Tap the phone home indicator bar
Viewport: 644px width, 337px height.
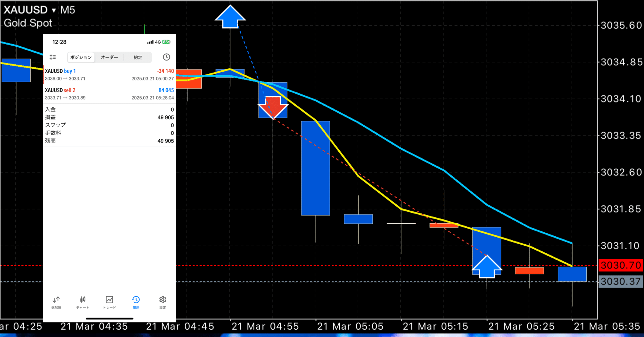point(110,319)
